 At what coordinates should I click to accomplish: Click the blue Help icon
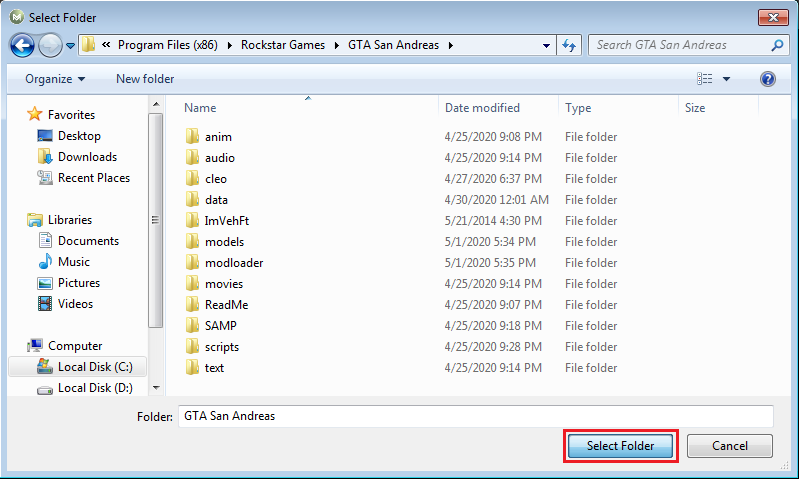(767, 79)
